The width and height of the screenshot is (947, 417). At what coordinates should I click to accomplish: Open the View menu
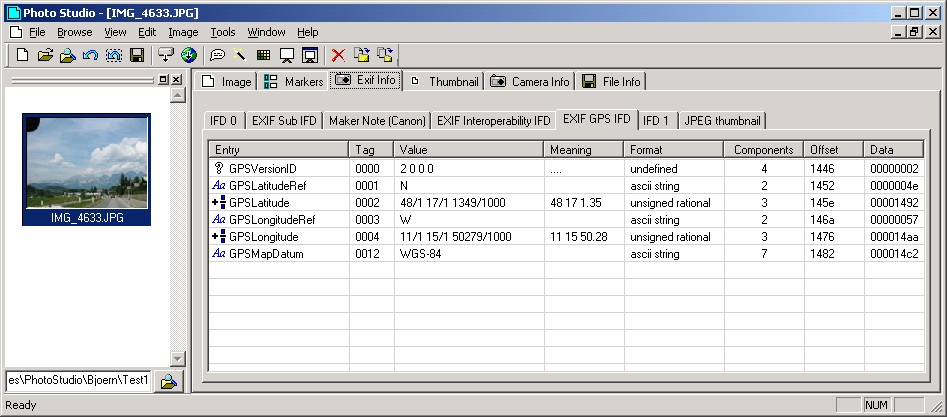coord(115,32)
